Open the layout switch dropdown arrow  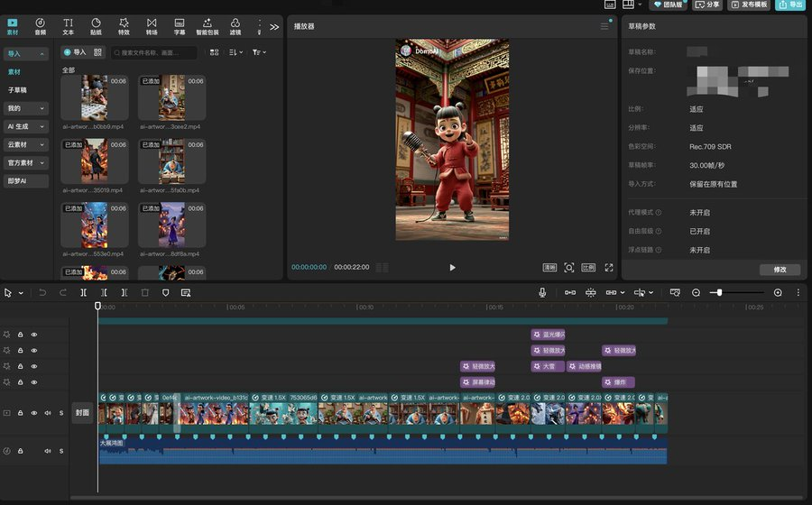[x=640, y=5]
